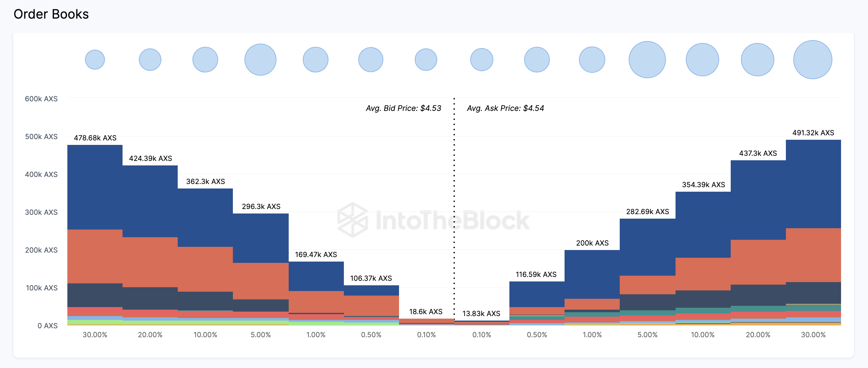Click the bubble above the ask-side 0.50% bar

tap(537, 60)
